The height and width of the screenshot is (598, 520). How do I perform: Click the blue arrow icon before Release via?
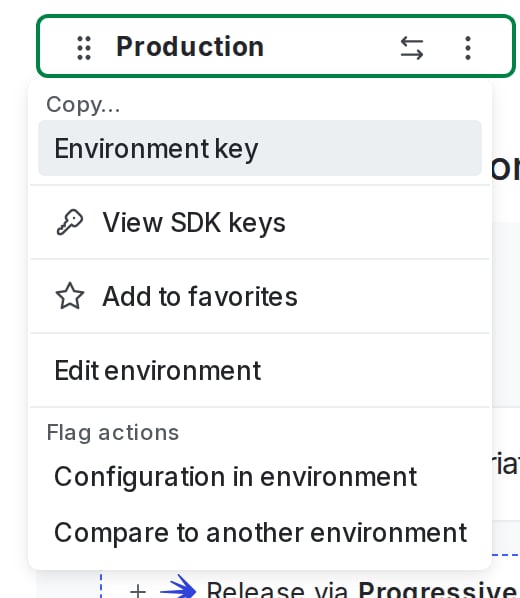tap(178, 588)
